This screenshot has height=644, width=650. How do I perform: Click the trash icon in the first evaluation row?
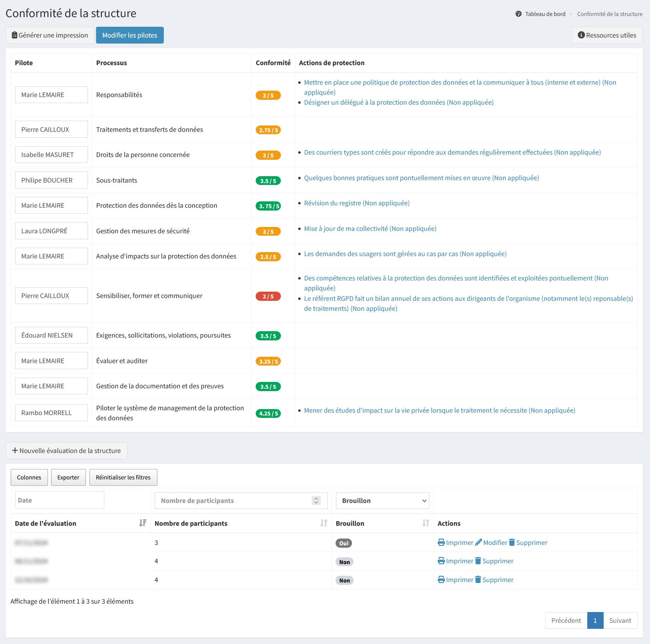click(512, 543)
